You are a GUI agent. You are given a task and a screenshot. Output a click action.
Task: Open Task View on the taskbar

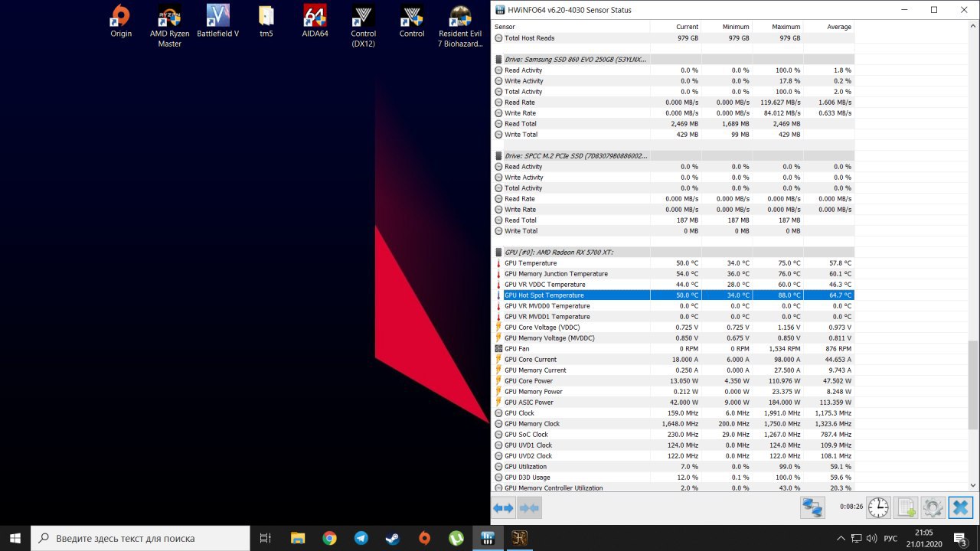click(265, 538)
